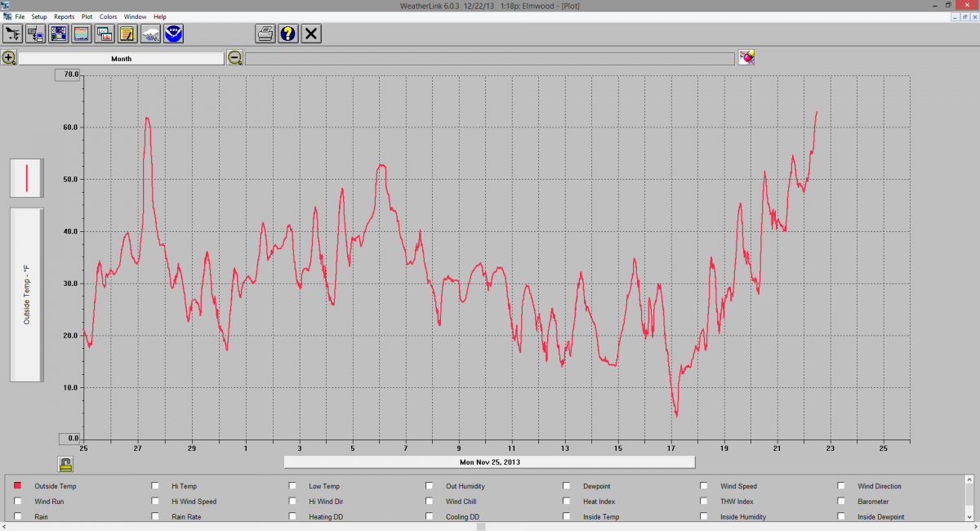Check the Dewpoint checkbox

[567, 486]
